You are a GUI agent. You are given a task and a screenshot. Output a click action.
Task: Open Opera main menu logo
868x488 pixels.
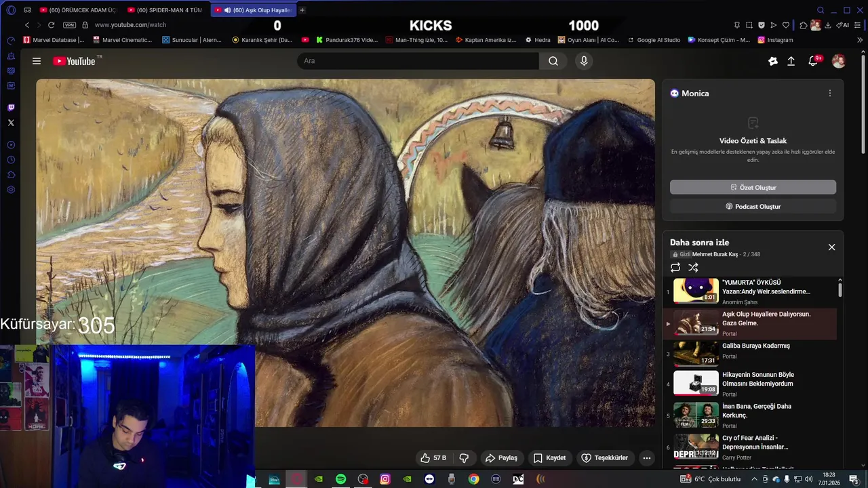coord(11,10)
